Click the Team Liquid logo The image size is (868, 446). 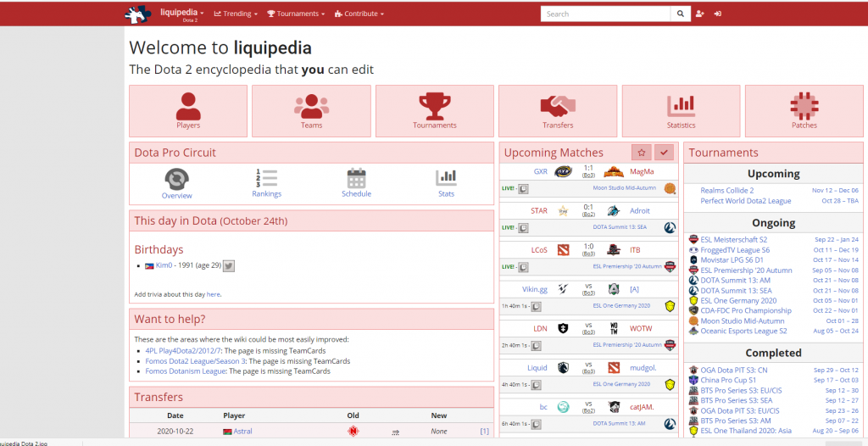coord(563,367)
